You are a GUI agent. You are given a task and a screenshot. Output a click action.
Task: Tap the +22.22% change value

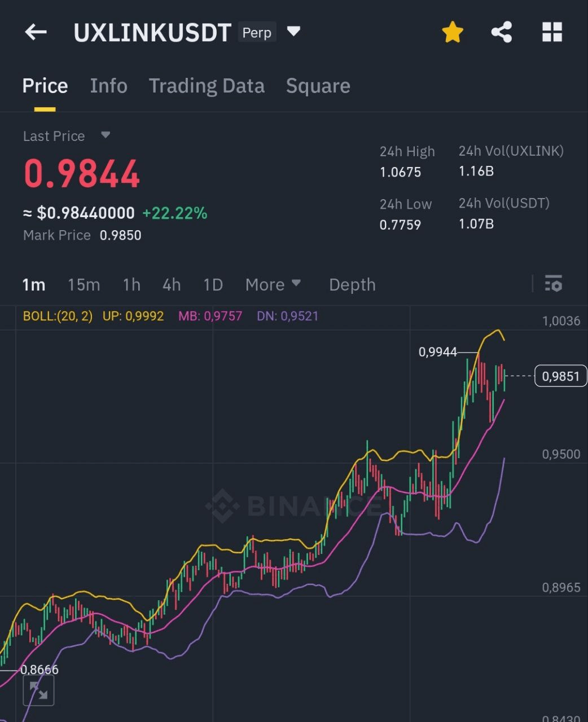(175, 213)
